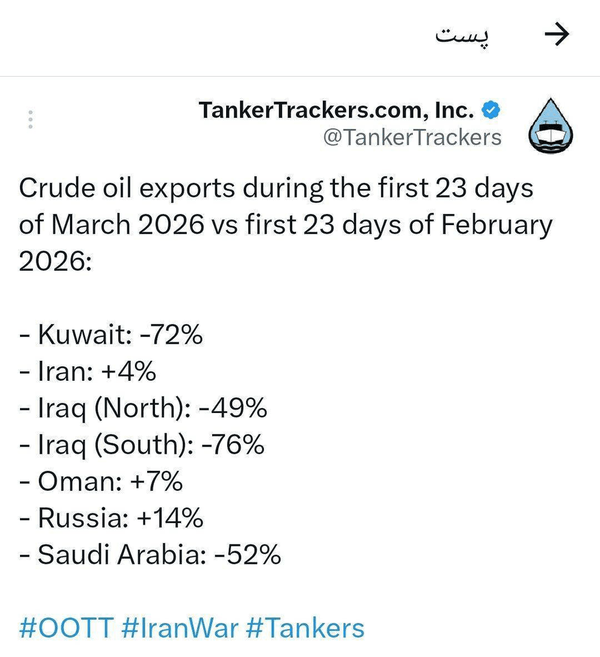
Task: Open the three-dot more options menu
Action: (x=30, y=119)
